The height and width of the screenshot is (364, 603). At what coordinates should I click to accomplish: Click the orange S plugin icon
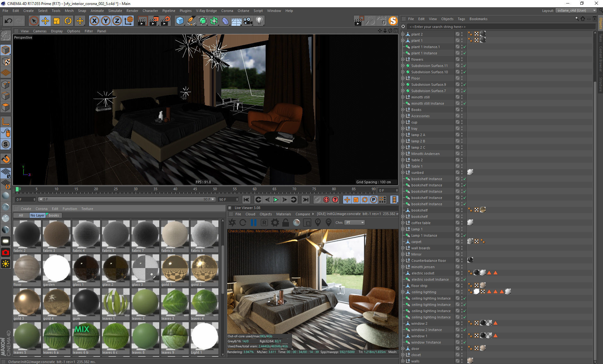[x=393, y=21]
